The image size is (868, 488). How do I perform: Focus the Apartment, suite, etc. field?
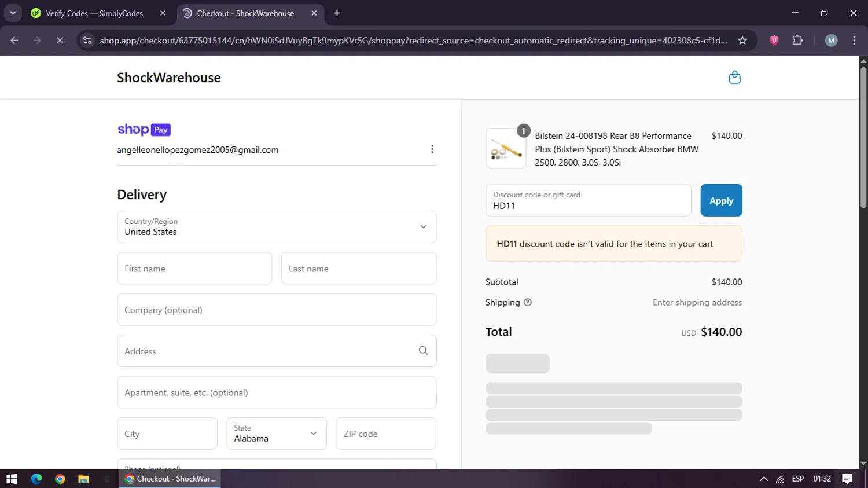tap(277, 392)
